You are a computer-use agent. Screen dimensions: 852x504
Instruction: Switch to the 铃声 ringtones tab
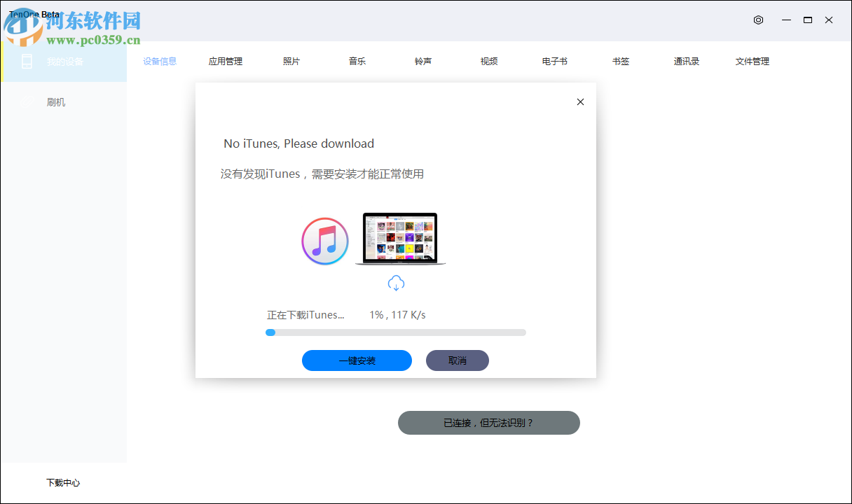click(x=422, y=62)
